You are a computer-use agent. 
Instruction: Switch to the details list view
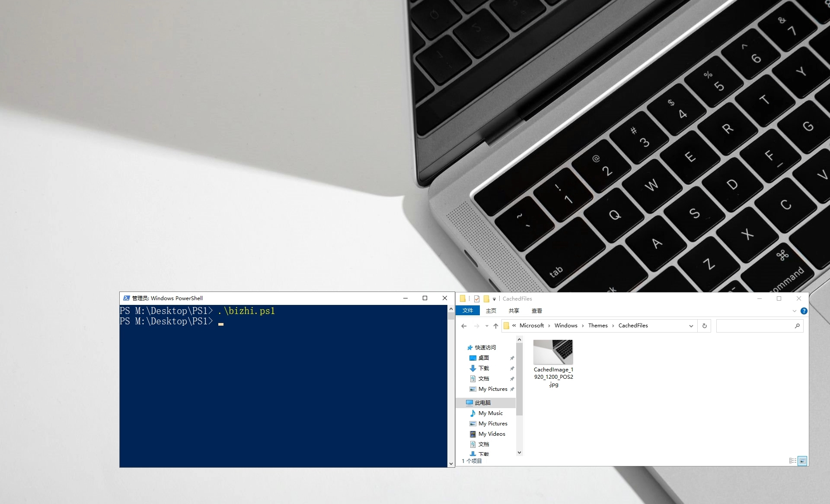(792, 461)
